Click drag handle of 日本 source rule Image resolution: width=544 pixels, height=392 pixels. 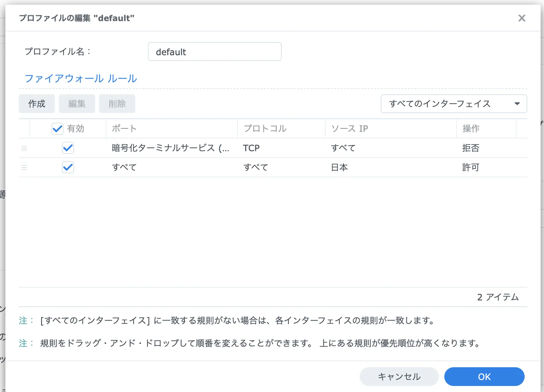tap(24, 168)
